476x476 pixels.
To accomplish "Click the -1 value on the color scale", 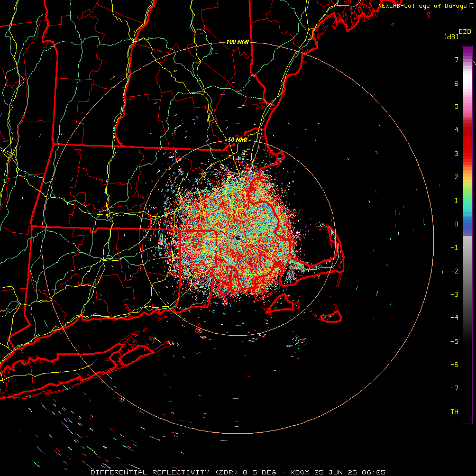I will (x=454, y=248).
